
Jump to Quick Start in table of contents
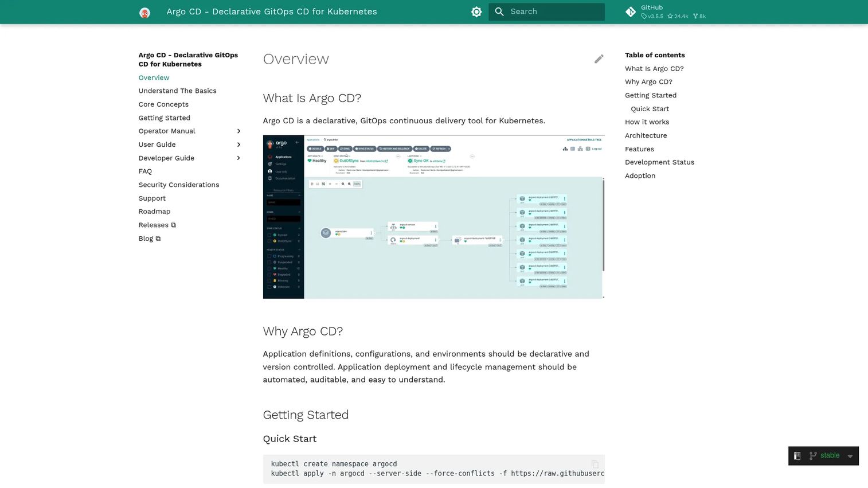coord(650,109)
